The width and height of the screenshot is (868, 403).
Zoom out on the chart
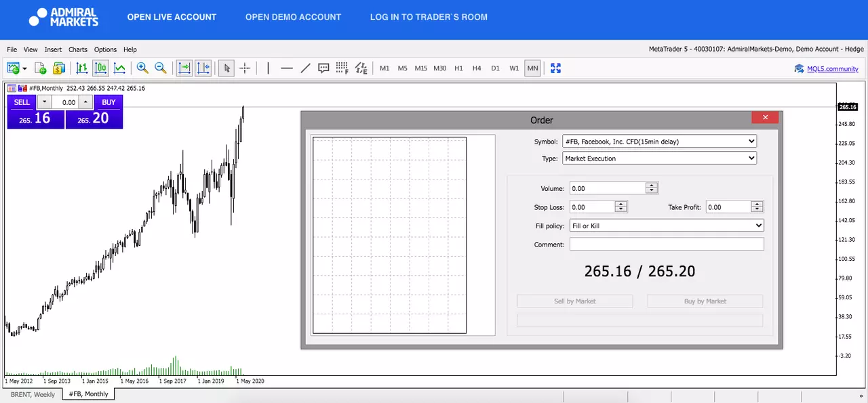pyautogui.click(x=161, y=68)
